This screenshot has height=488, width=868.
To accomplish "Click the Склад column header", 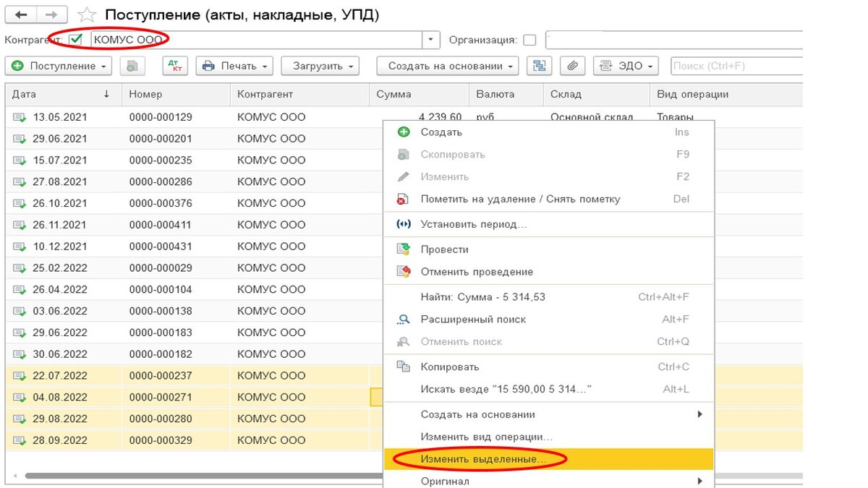I will coord(596,94).
